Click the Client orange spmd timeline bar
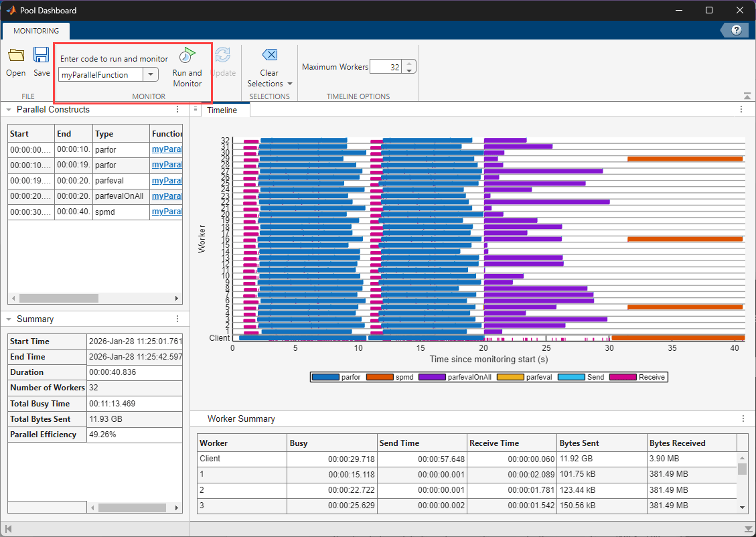 click(678, 338)
